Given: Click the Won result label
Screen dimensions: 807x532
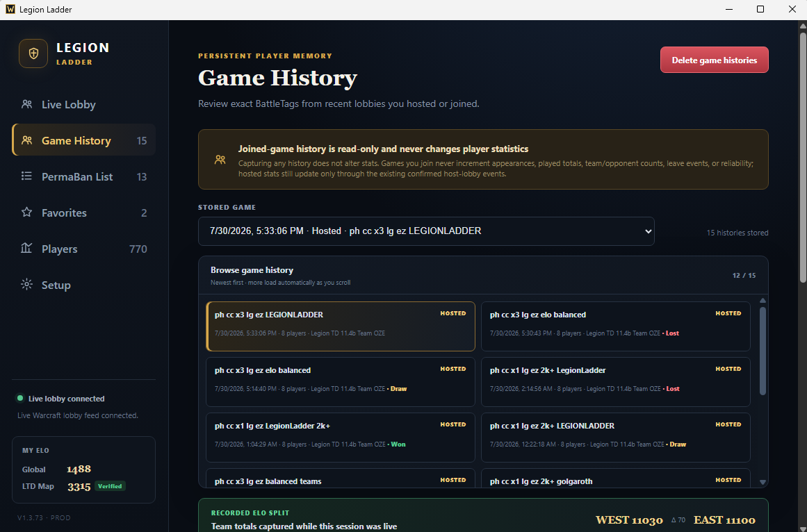Looking at the screenshot, I should pyautogui.click(x=398, y=444).
